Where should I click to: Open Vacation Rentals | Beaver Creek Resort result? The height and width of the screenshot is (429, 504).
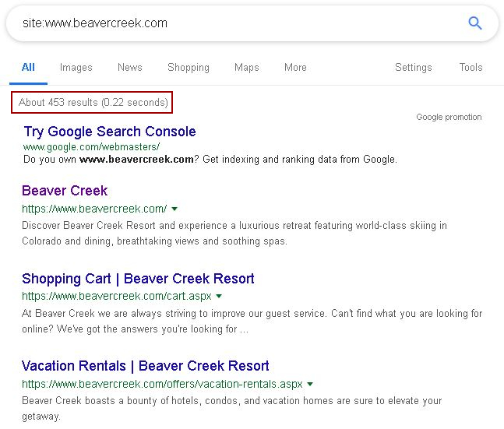pyautogui.click(x=146, y=366)
